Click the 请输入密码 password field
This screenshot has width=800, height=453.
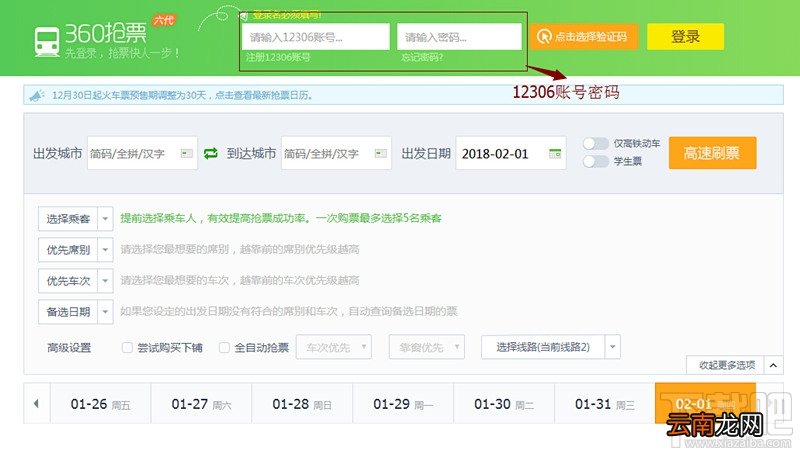(459, 37)
